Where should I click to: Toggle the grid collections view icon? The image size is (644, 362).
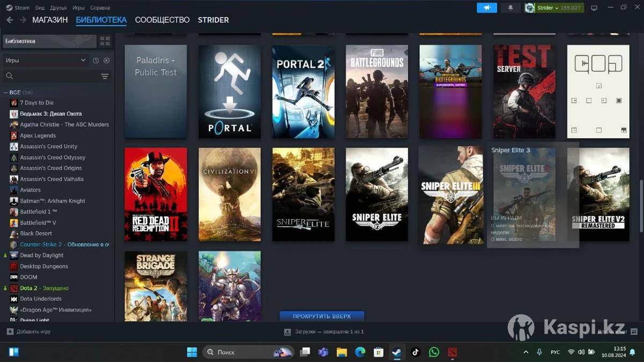(x=105, y=41)
